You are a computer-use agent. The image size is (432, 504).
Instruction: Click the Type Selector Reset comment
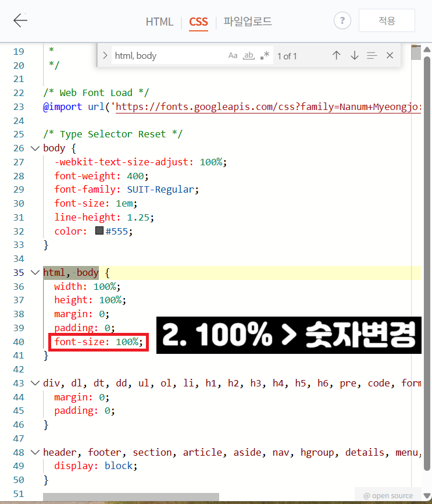tap(113, 134)
